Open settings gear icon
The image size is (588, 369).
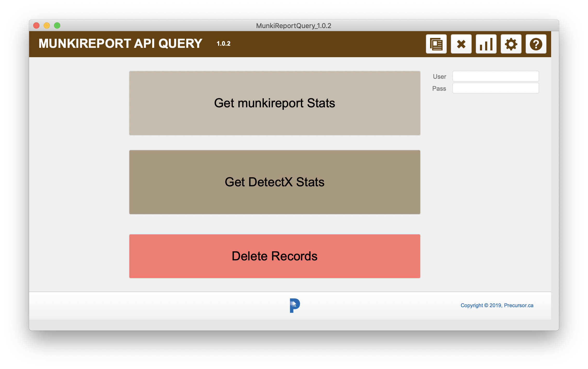pyautogui.click(x=511, y=44)
